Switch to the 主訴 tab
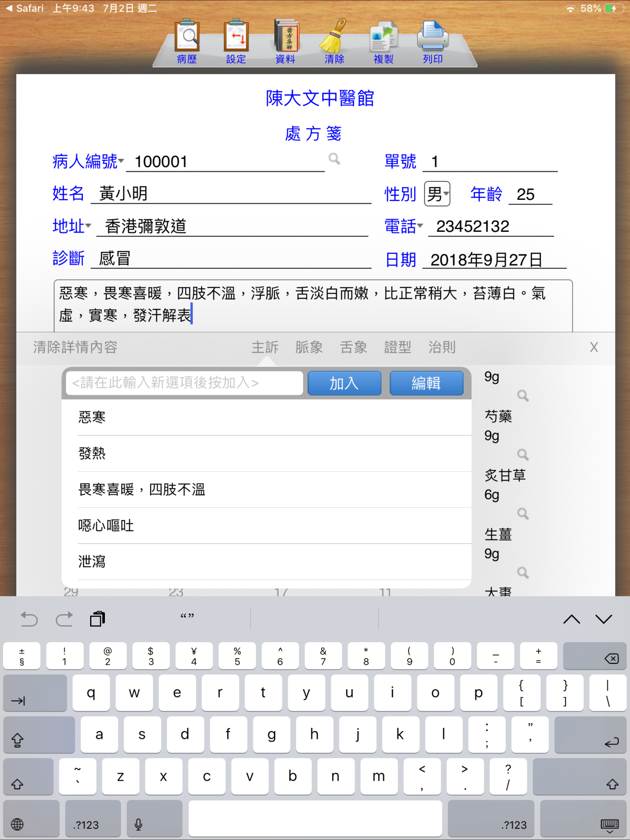 pyautogui.click(x=265, y=347)
